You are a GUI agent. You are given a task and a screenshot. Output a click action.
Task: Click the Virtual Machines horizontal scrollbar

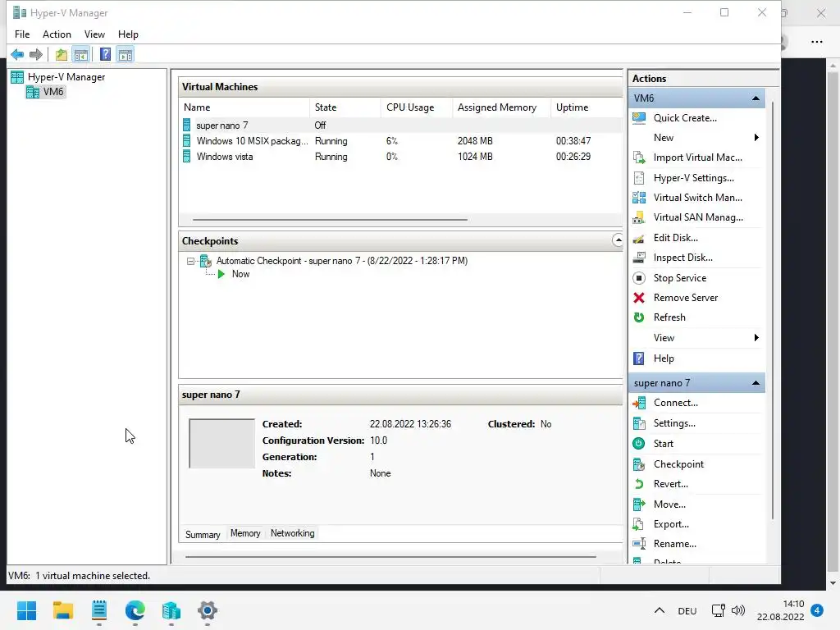point(330,220)
